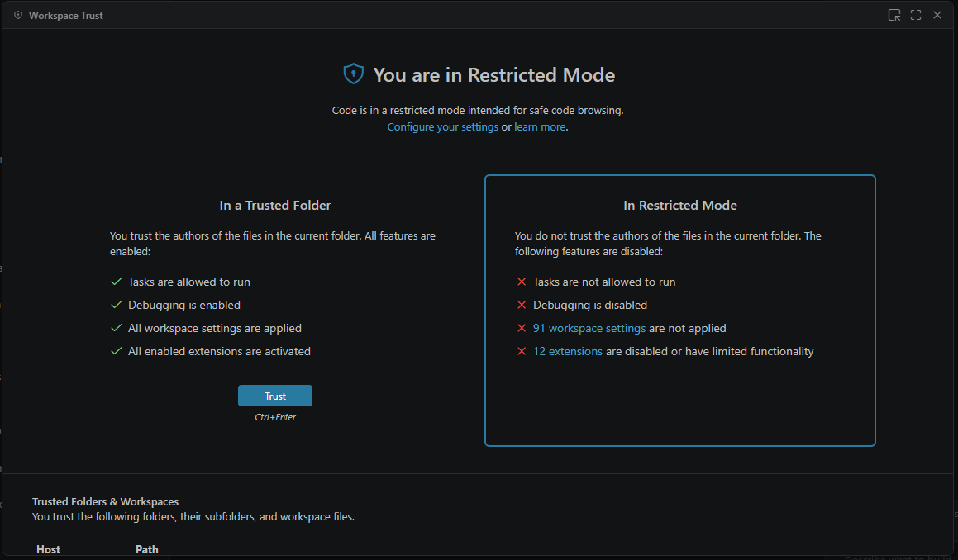Click the You are in Restricted Mode title
The height and width of the screenshot is (560, 958).
coord(494,74)
